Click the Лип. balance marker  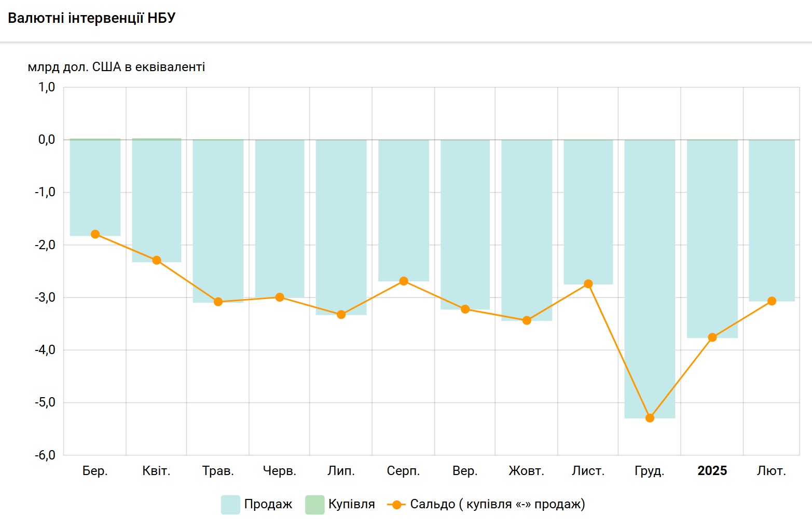(x=341, y=315)
